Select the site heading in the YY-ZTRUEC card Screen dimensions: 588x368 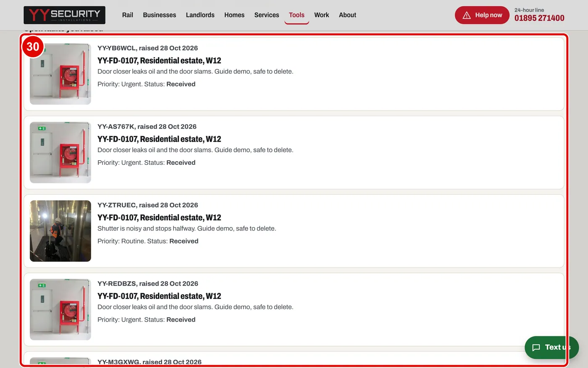(x=159, y=217)
